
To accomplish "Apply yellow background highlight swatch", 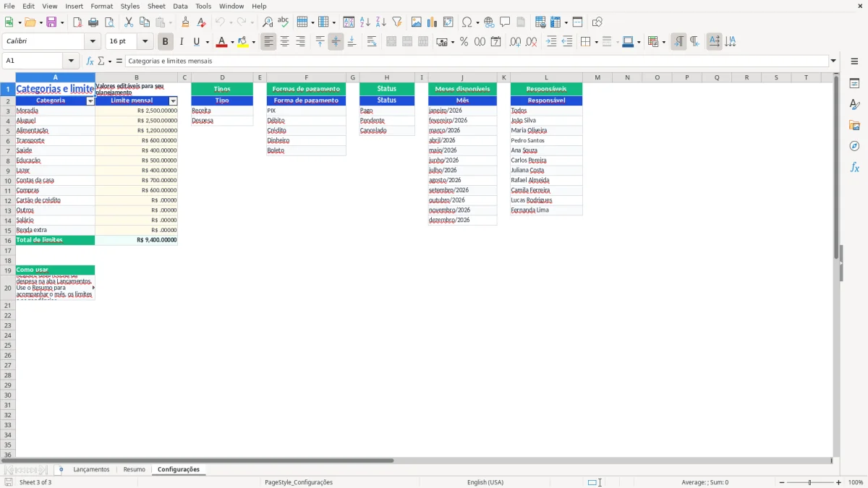I will 242,42.
